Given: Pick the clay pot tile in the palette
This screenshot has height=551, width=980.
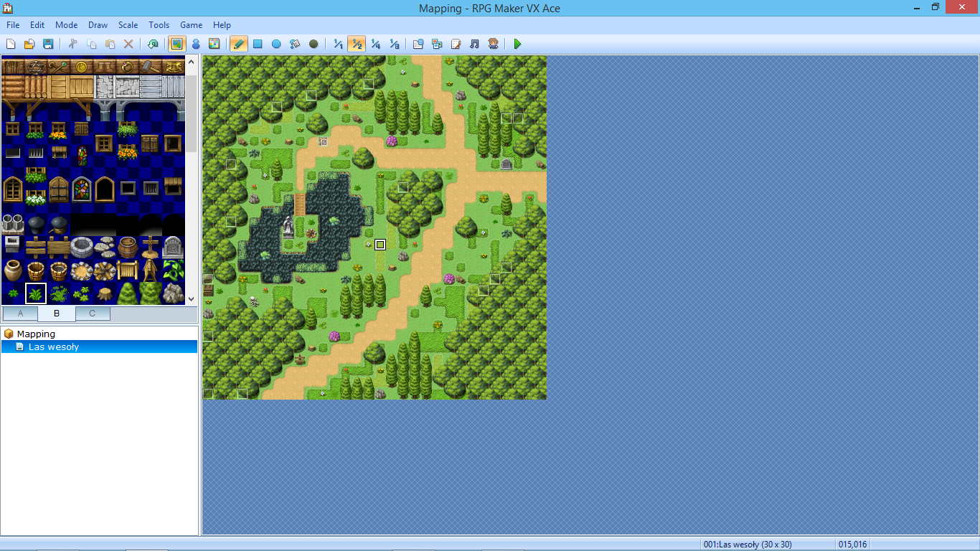Looking at the screenshot, I should coord(13,270).
